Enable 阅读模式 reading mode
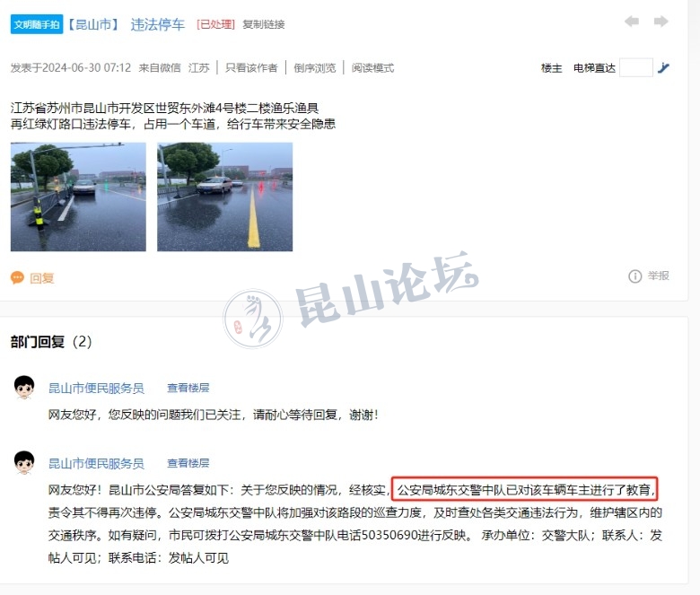 [372, 68]
